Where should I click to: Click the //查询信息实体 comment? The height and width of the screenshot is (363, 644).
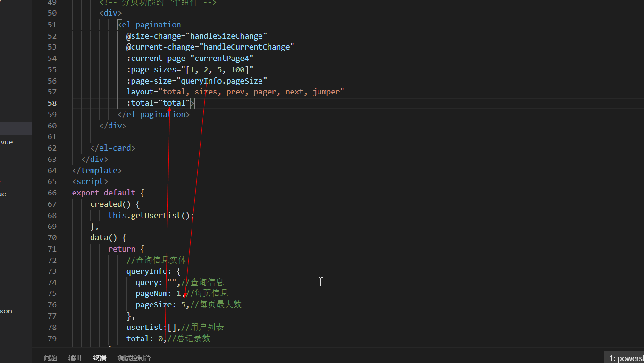pyautogui.click(x=157, y=260)
